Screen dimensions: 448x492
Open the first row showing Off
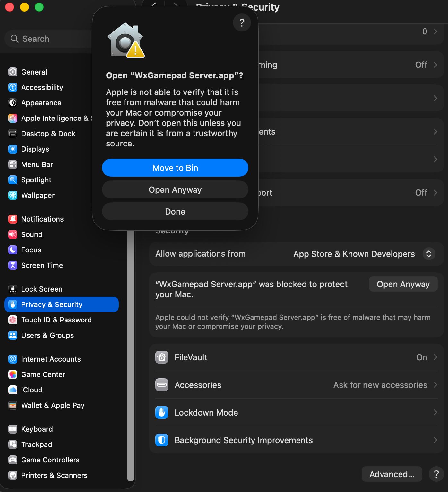[x=351, y=65]
